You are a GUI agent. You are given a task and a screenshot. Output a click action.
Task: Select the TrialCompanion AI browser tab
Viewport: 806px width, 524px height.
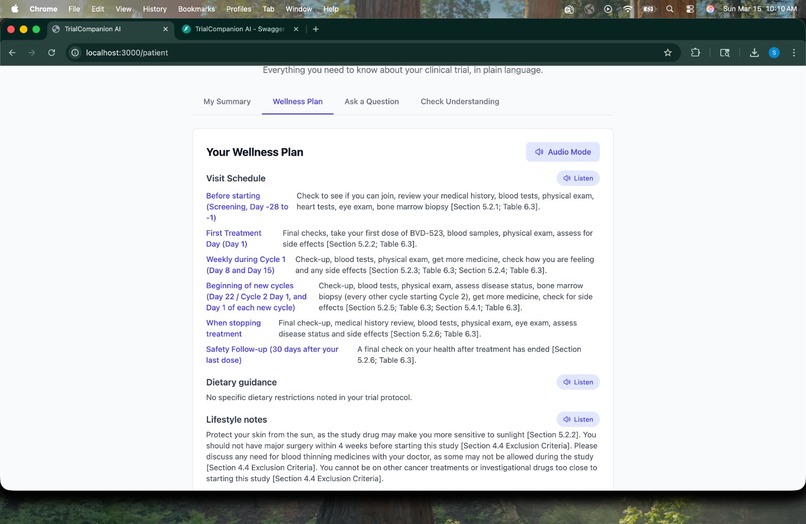[109, 29]
